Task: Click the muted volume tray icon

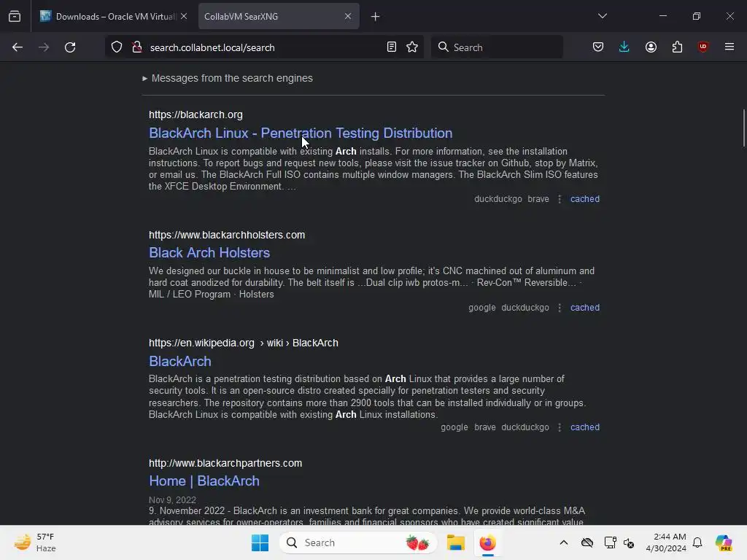Action: pyautogui.click(x=629, y=542)
